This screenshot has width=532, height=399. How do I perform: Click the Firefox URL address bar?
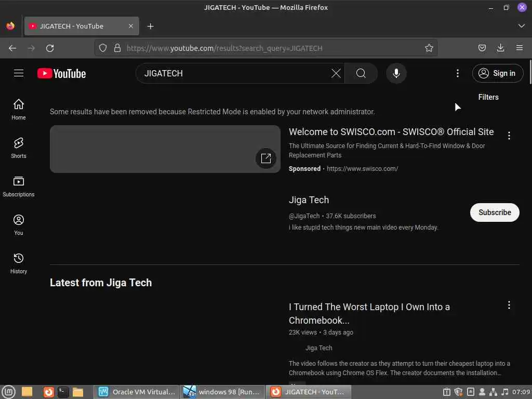click(x=265, y=48)
